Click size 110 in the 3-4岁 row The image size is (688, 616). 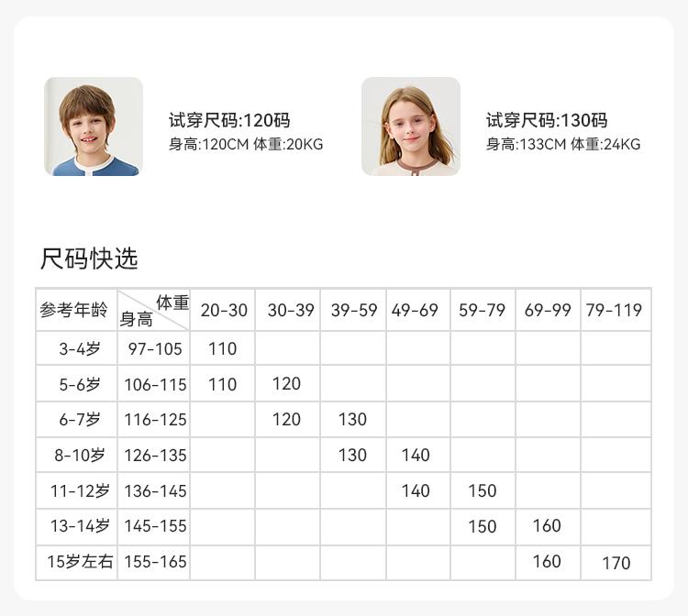(223, 349)
